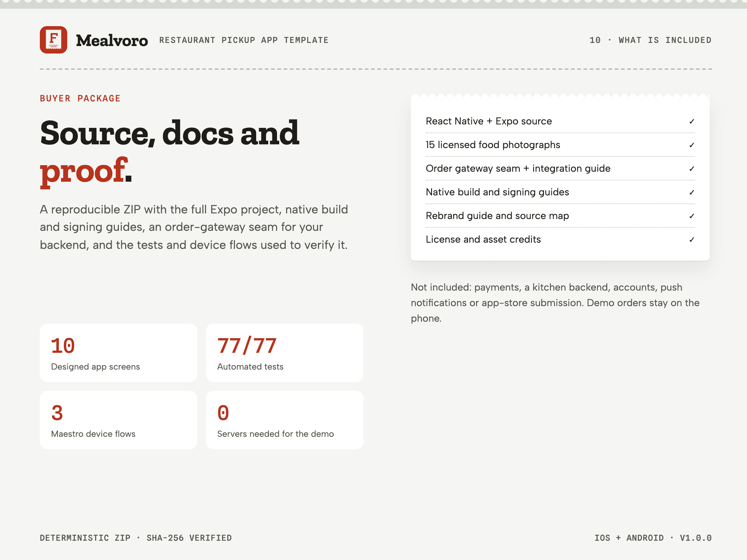Screen dimensions: 747x560
Task: Click the checkmark beside License and asset credits
Action: coord(692,239)
